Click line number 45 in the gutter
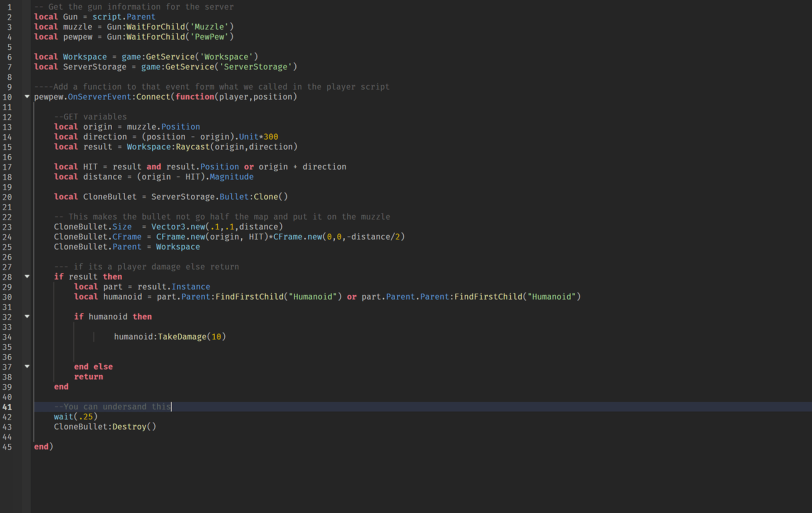This screenshot has height=513, width=812. tap(7, 447)
